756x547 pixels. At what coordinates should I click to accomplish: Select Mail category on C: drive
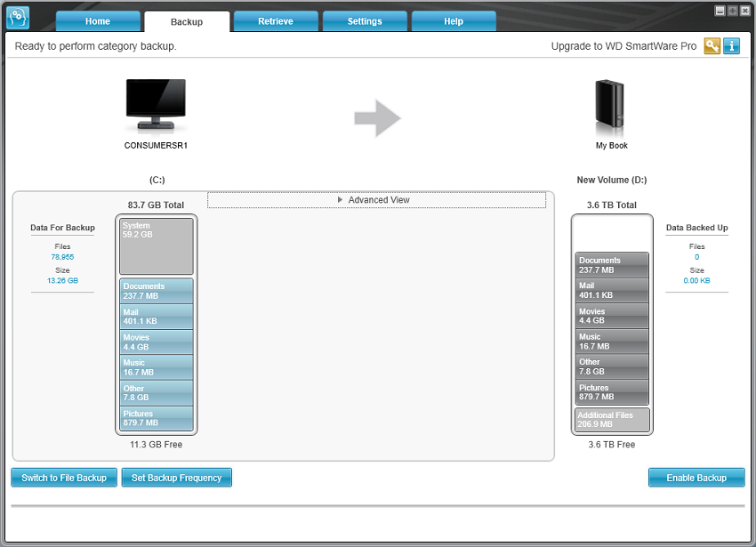pyautogui.click(x=157, y=317)
